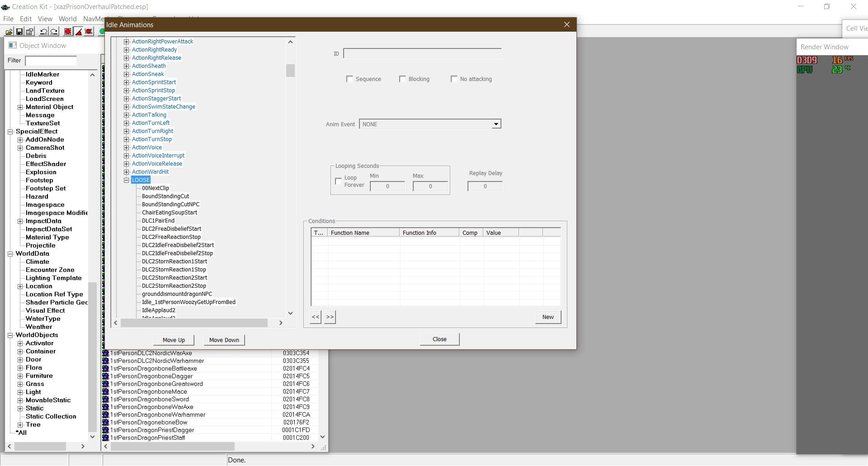
Task: Click the Creation Kit app title icon
Action: point(5,7)
